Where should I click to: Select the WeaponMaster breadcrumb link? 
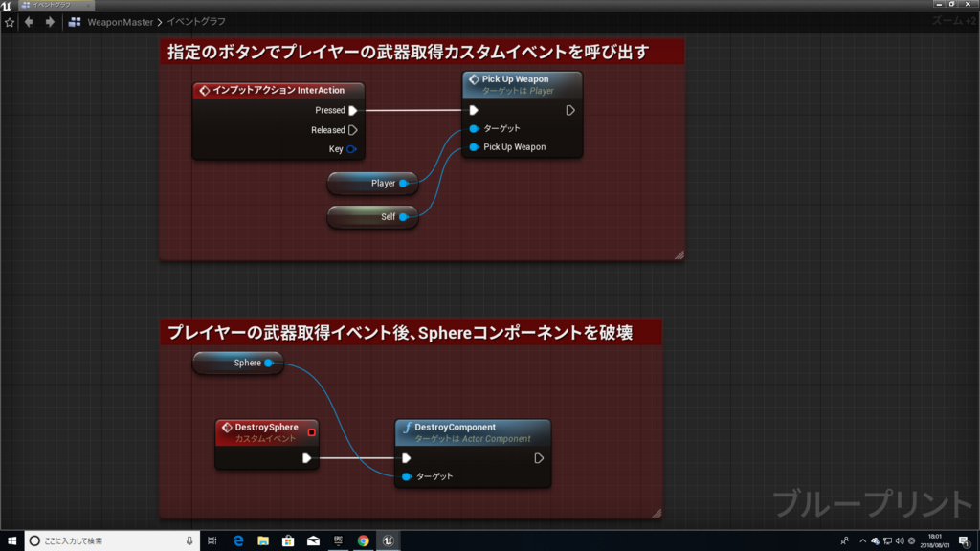[121, 21]
